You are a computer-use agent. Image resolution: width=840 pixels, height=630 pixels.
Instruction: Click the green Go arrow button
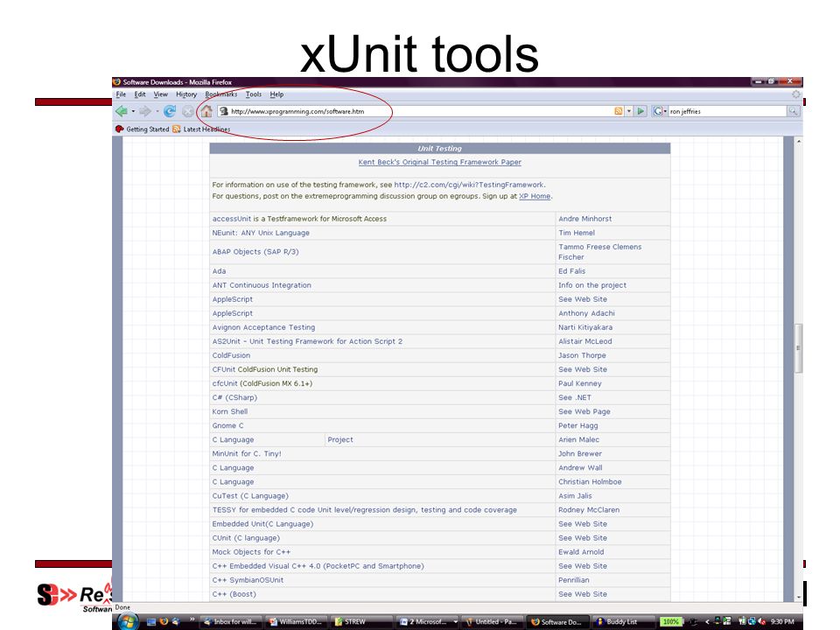click(640, 111)
